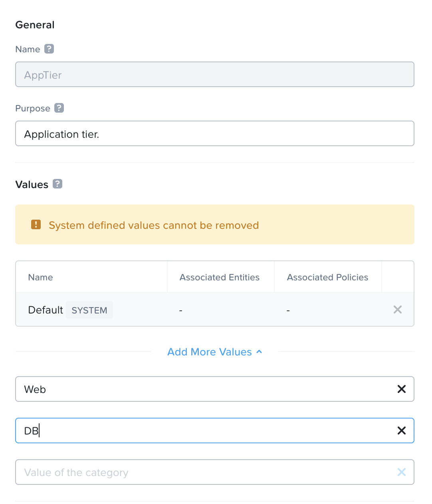Screen dimensions: 432x504
Task: Click the warning exclamation icon in banner
Action: (x=36, y=225)
